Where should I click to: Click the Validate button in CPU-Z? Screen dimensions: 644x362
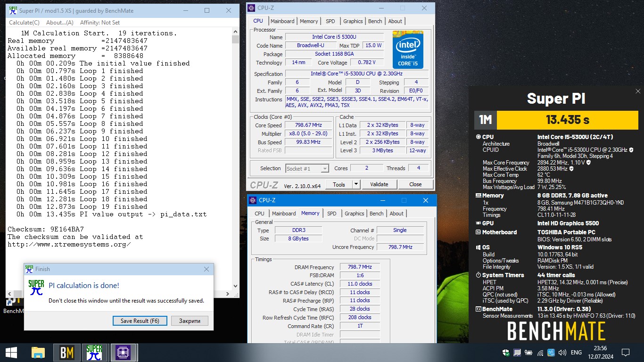tap(379, 184)
